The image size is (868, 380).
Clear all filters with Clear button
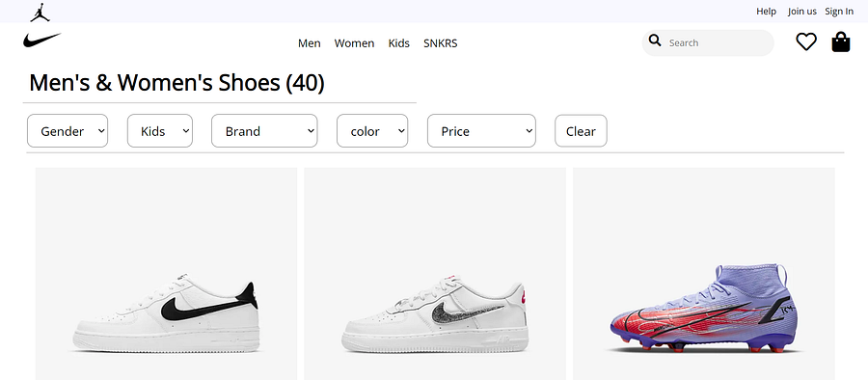point(581,131)
